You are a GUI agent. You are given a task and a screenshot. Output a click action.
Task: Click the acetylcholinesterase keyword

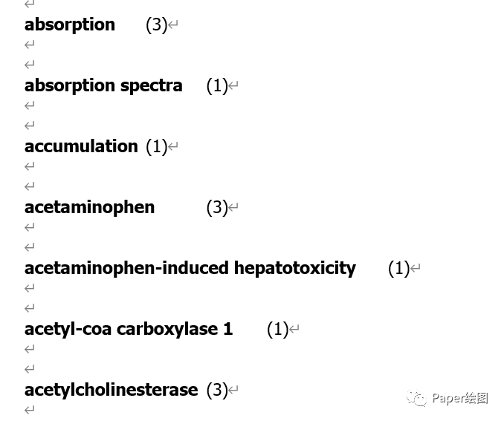[112, 390]
